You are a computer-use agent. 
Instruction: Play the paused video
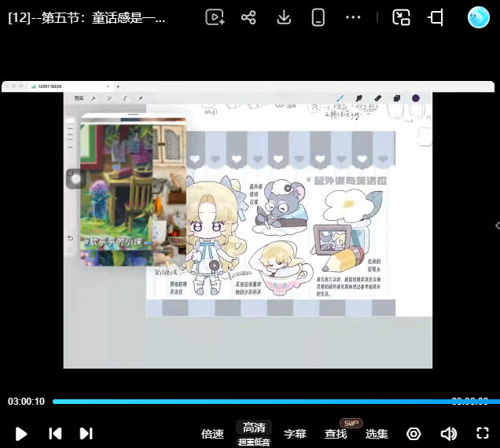(21, 434)
